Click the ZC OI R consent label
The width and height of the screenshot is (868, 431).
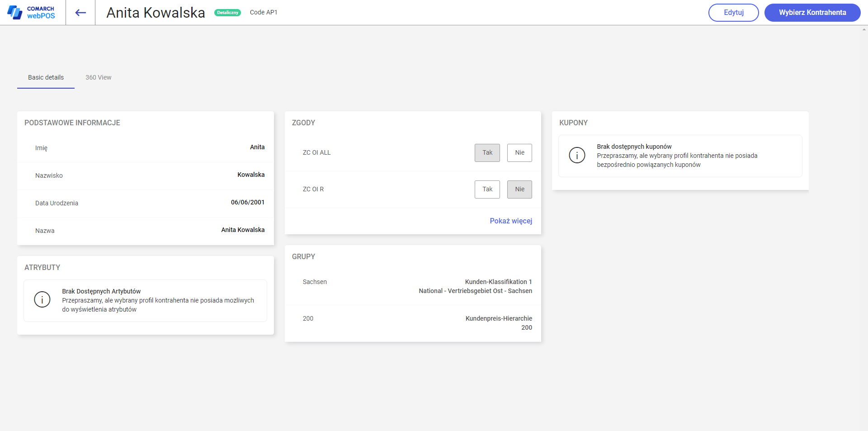[313, 189]
